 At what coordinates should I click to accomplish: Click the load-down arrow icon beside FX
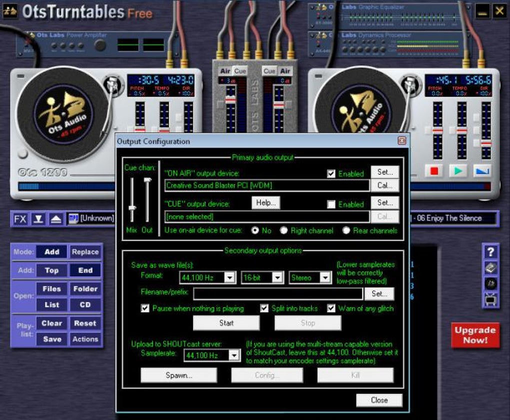(x=38, y=219)
